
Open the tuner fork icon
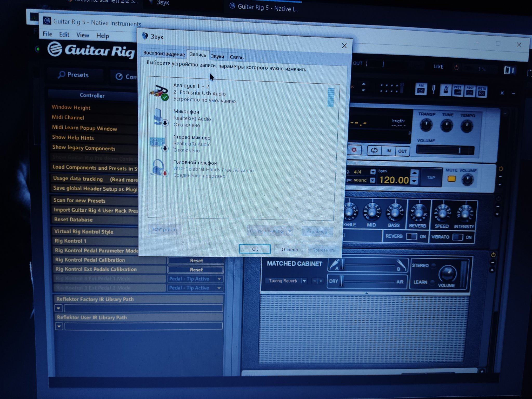point(433,90)
